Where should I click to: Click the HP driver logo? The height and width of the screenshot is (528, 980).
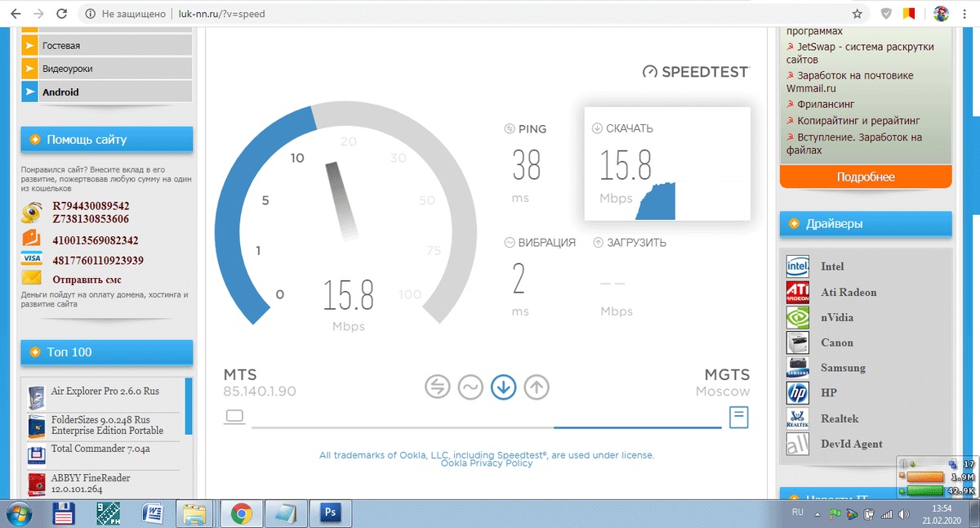click(x=797, y=393)
